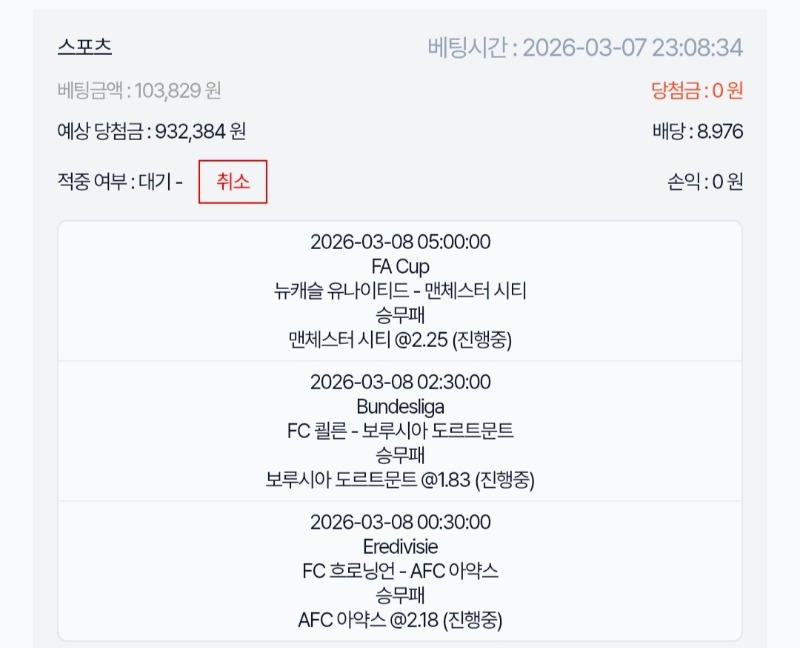The width and height of the screenshot is (800, 648).
Task: Click the 적중 여부 대기 status text
Action: click(120, 182)
